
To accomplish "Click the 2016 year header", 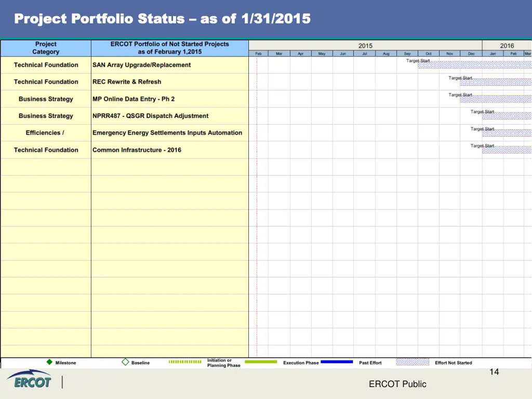I will [507, 46].
